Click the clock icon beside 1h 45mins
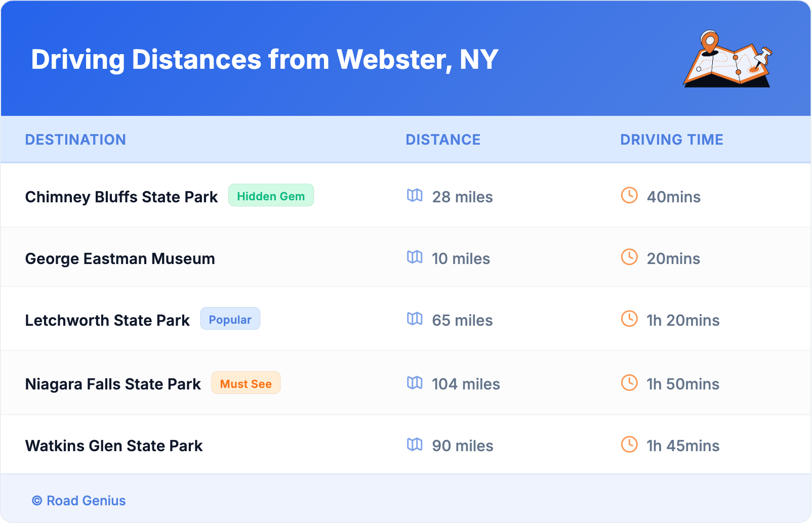Screen dimensions: 812x523 629,445
